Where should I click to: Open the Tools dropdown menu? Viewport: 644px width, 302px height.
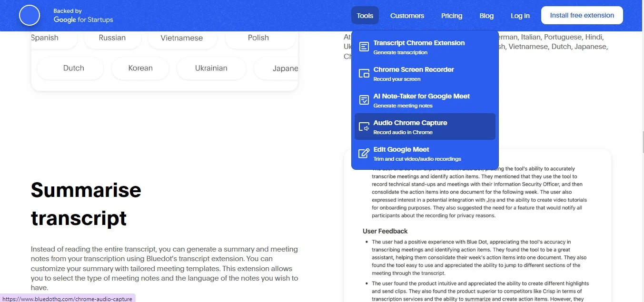(365, 15)
